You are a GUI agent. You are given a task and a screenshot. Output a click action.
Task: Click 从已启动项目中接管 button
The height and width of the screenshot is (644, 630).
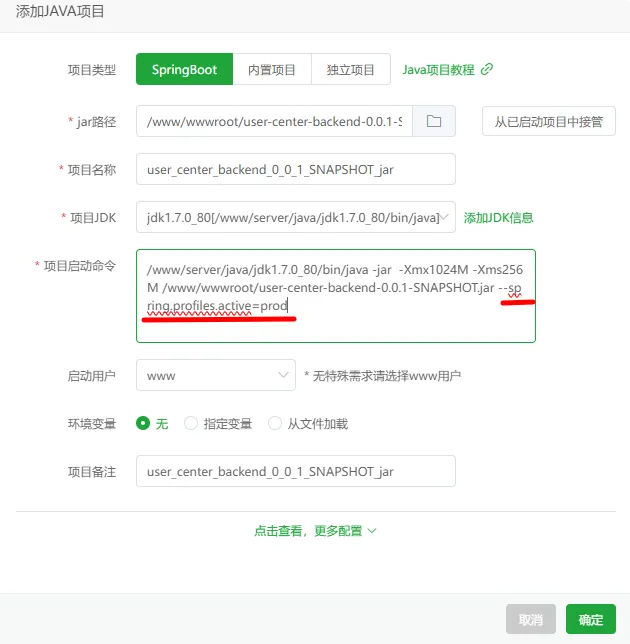[x=549, y=121]
